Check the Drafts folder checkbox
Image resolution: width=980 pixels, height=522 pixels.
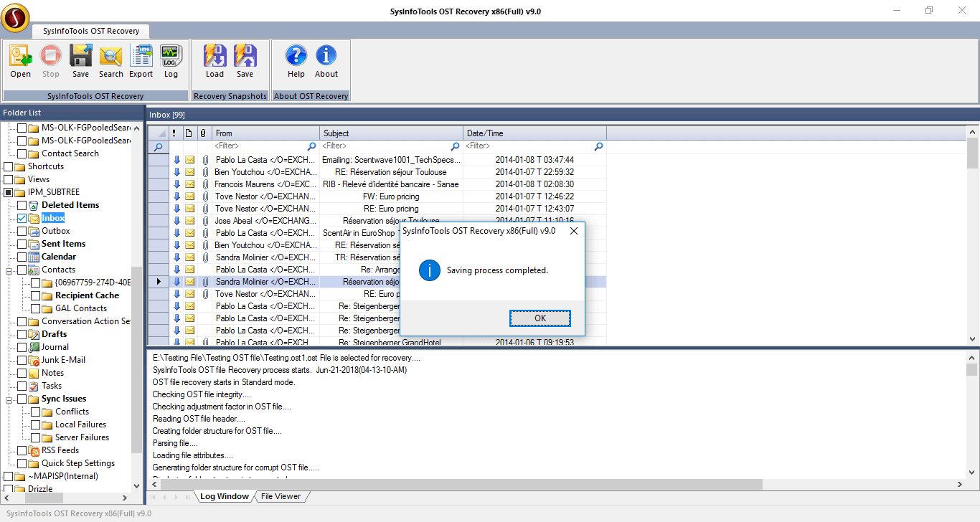point(22,334)
